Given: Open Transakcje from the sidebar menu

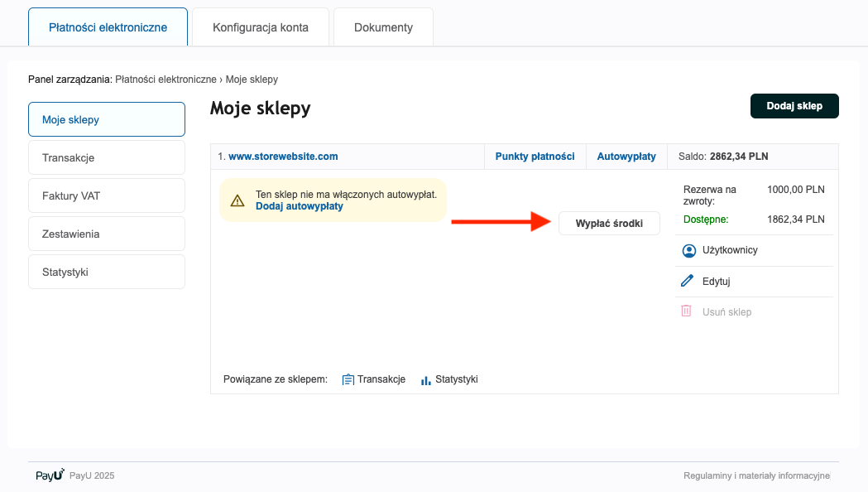Looking at the screenshot, I should pyautogui.click(x=107, y=157).
